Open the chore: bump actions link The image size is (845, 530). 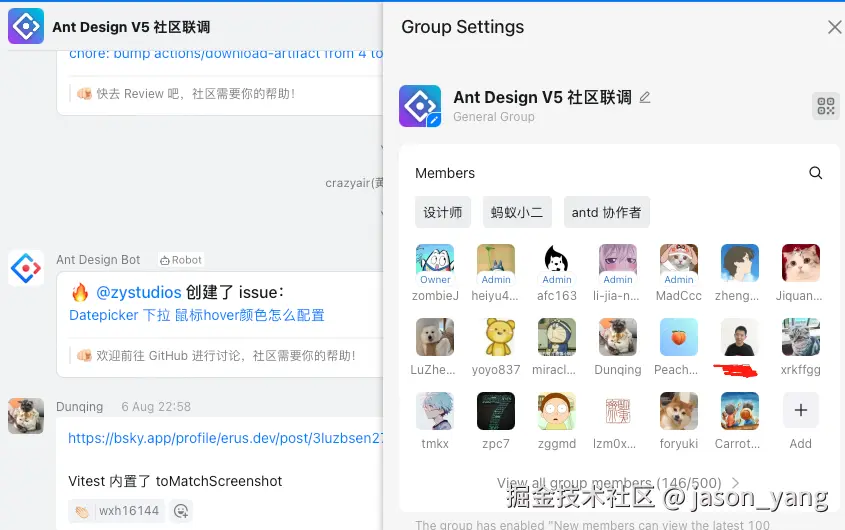(226, 54)
